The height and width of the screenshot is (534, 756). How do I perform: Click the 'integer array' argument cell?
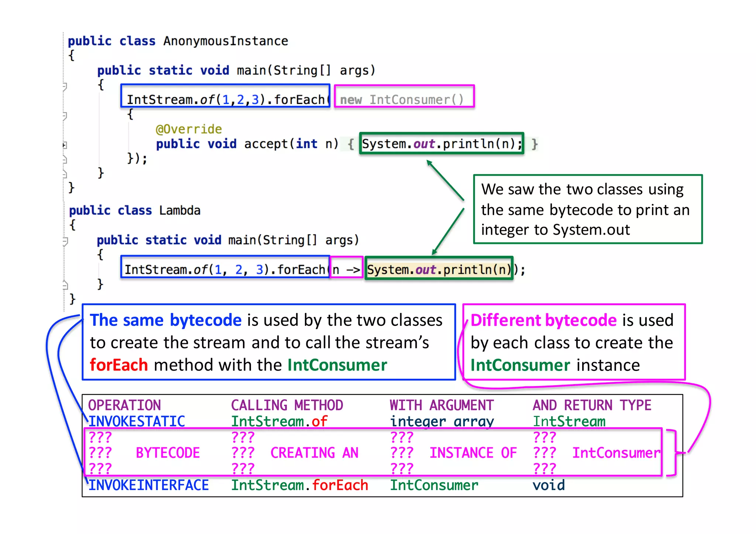click(441, 421)
